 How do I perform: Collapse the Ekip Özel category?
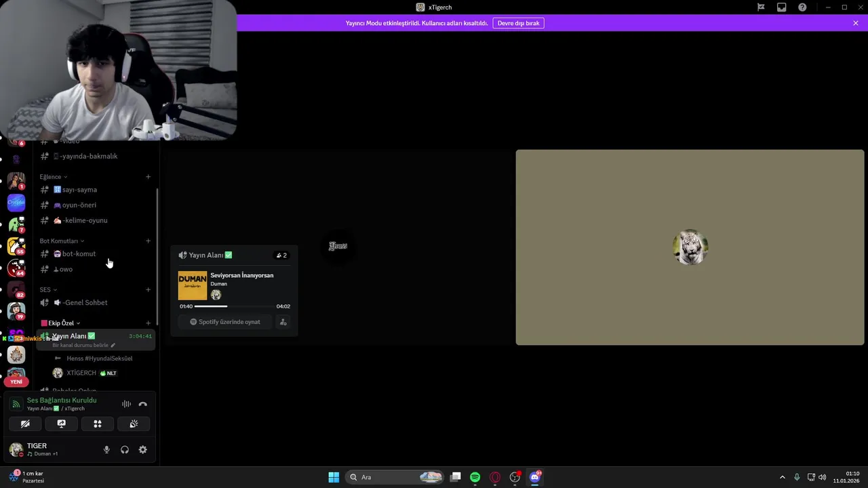pos(61,323)
